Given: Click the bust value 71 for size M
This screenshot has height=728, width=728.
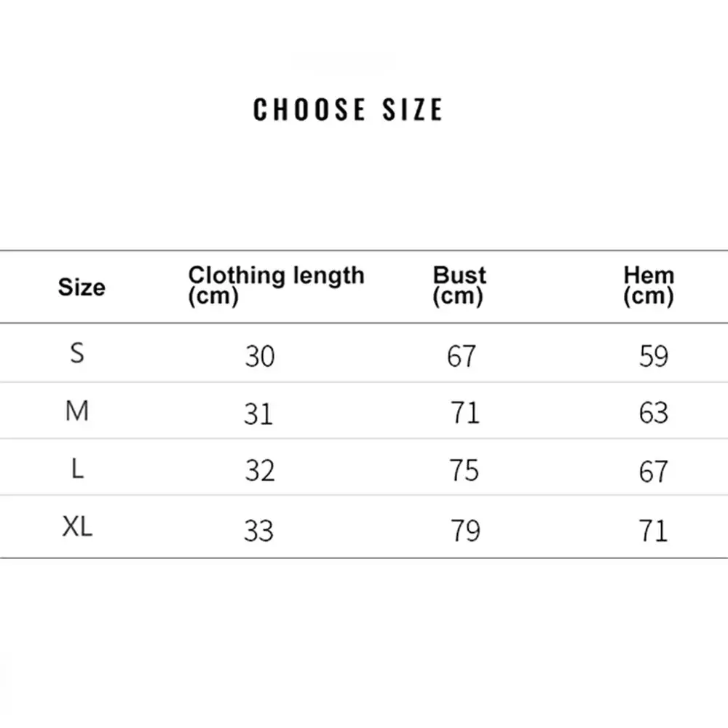Looking at the screenshot, I should (x=464, y=414).
